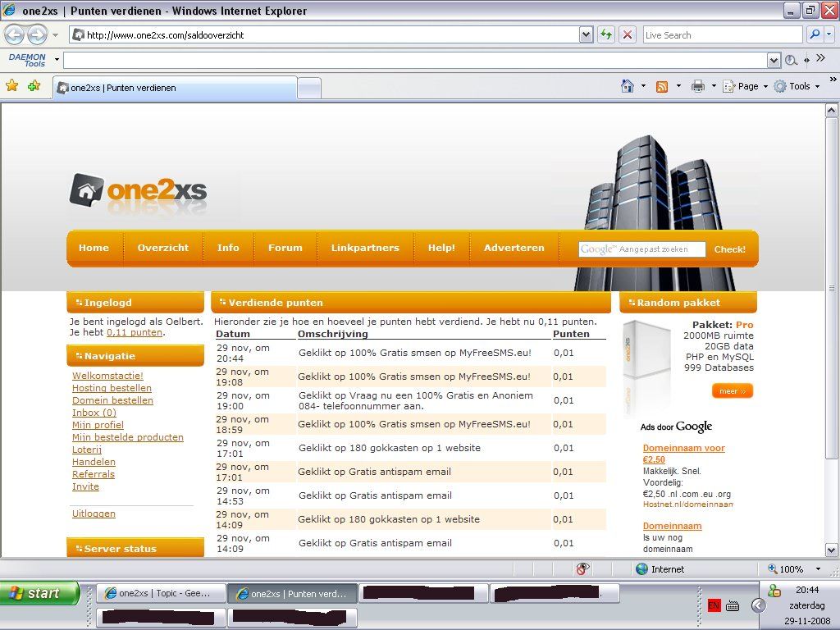Click the popup blocker status bar icon
This screenshot has height=630, width=840.
(x=583, y=569)
